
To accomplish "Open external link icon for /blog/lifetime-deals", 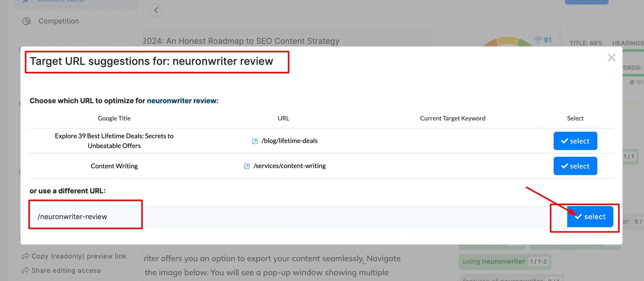I will (255, 141).
